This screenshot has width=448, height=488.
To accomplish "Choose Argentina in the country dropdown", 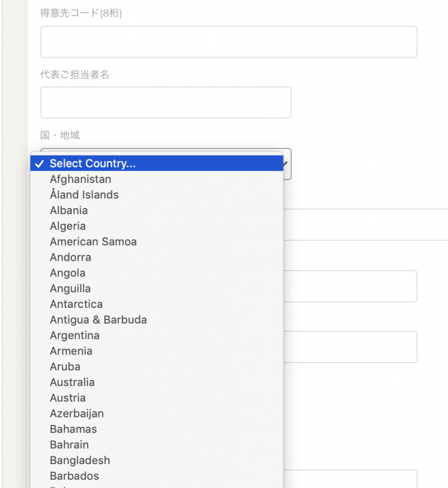I will [74, 335].
